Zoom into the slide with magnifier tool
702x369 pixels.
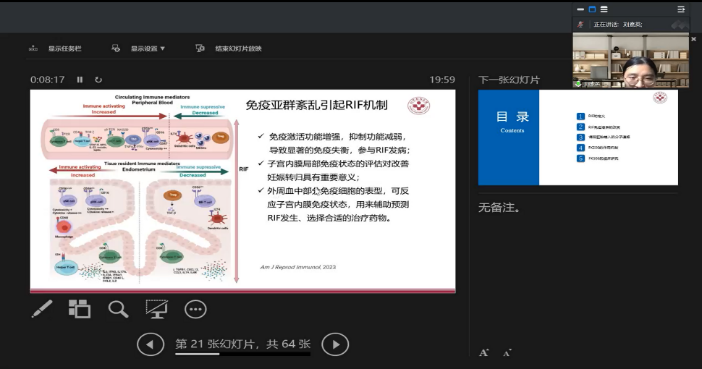118,309
